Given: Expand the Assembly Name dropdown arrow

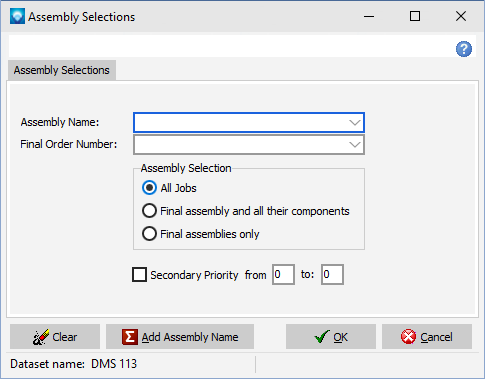Looking at the screenshot, I should [x=355, y=122].
